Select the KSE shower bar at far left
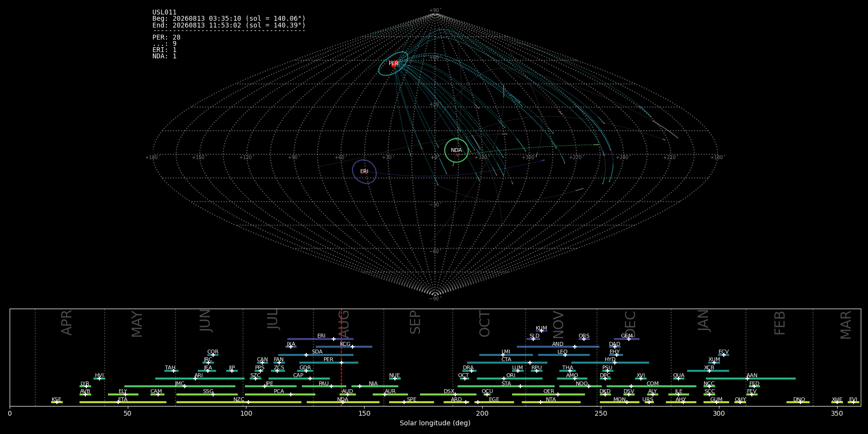The image size is (868, 434). (57, 402)
